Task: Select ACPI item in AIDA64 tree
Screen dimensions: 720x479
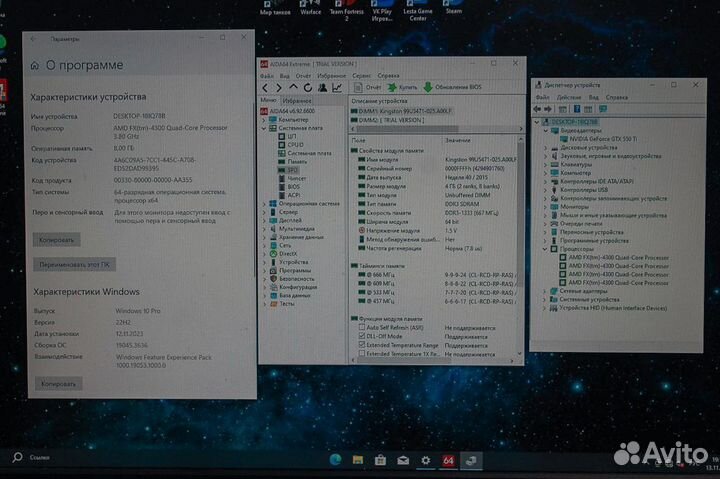Action: point(289,195)
